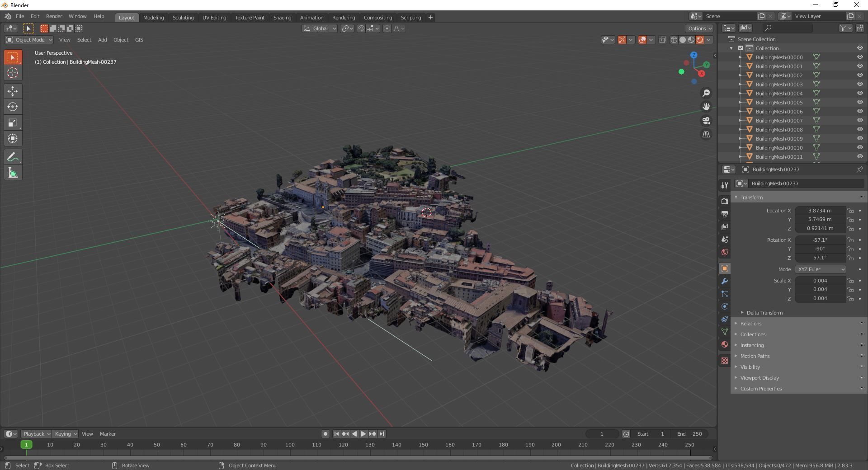868x470 pixels.
Task: Expand BuildingMesh-00005 in the outliner tree
Action: point(741,103)
